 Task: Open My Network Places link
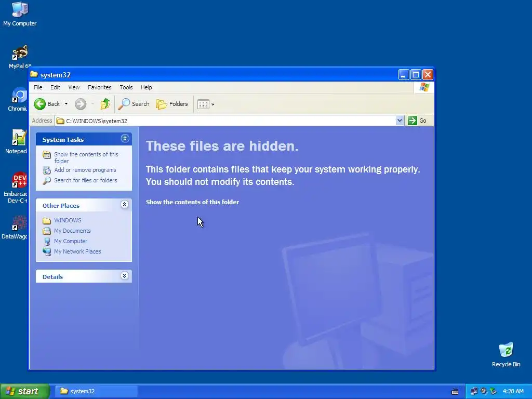point(77,251)
